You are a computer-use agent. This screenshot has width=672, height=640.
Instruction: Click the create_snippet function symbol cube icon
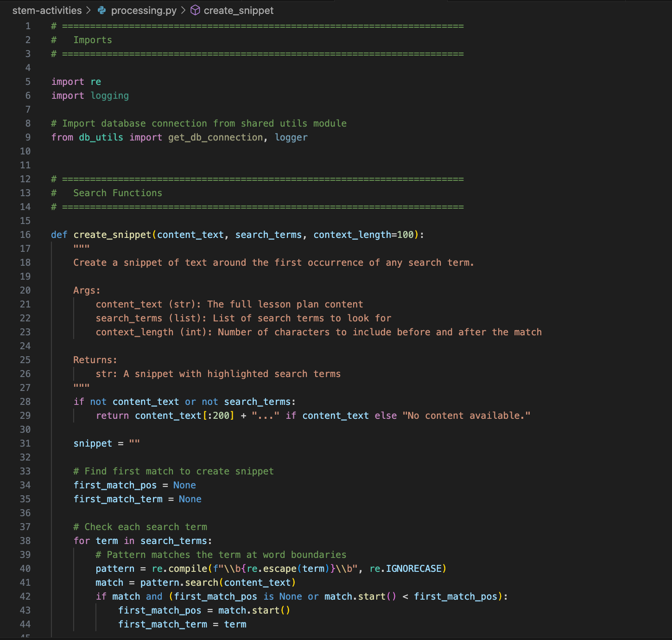click(196, 10)
